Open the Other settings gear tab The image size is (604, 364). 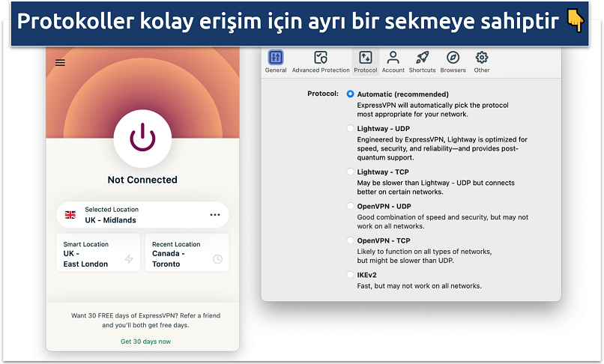[482, 61]
